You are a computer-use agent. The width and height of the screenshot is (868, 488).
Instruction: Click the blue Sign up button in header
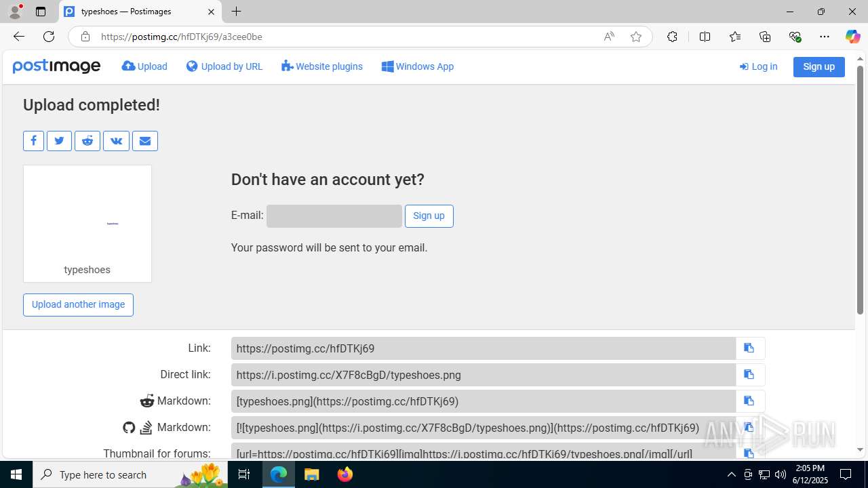coord(819,66)
